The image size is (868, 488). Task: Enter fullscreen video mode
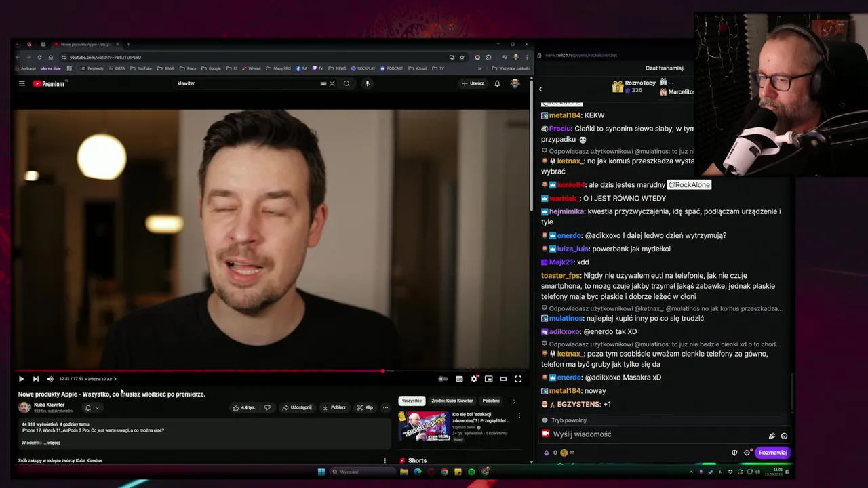point(518,379)
